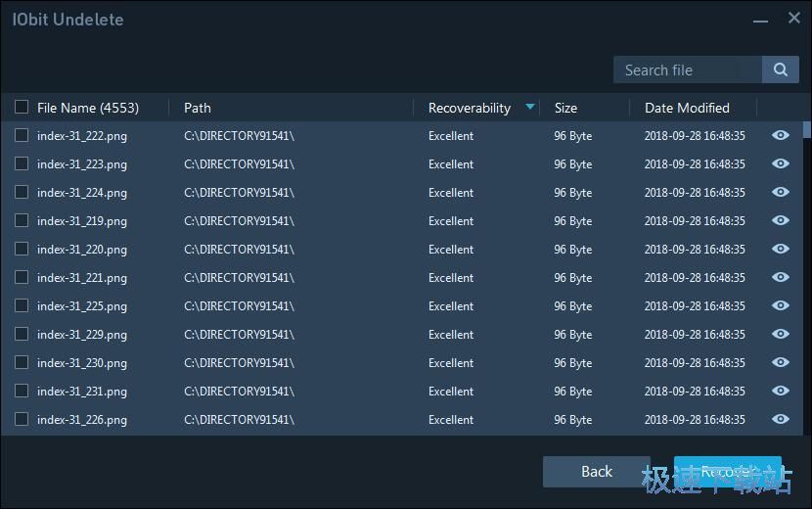Sort by the Path column header
This screenshot has height=509, width=812.
point(198,108)
